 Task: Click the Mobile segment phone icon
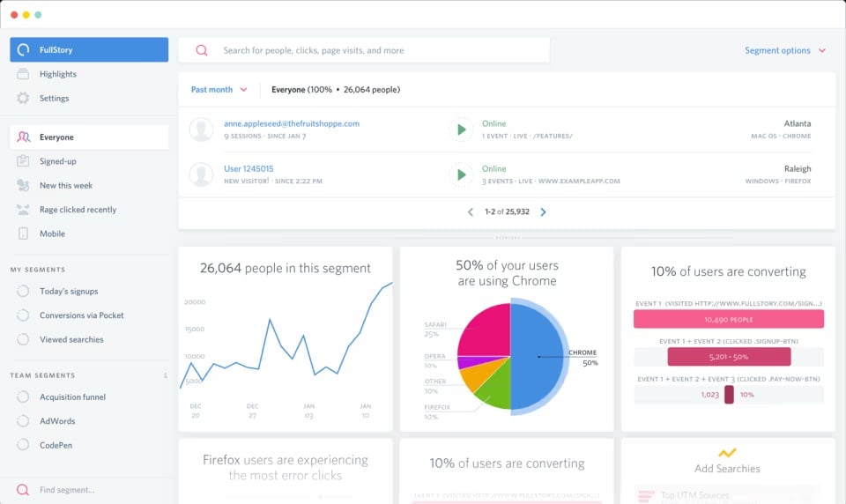click(x=23, y=233)
